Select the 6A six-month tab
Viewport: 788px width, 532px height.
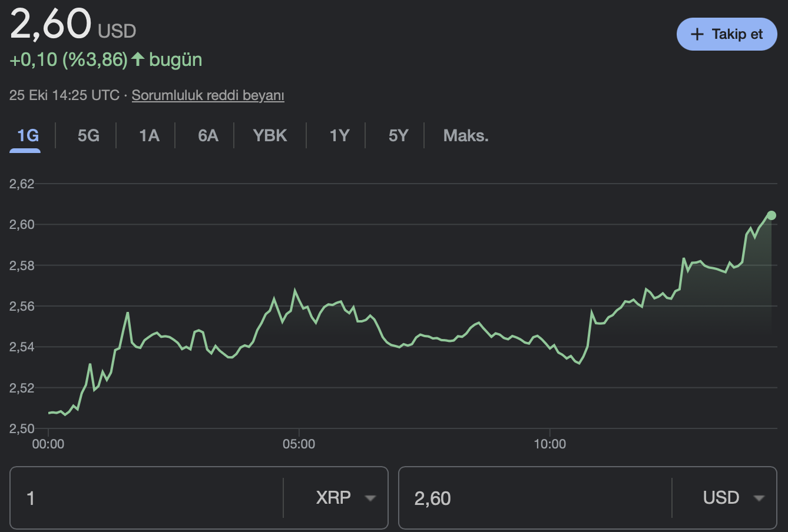[x=208, y=136]
